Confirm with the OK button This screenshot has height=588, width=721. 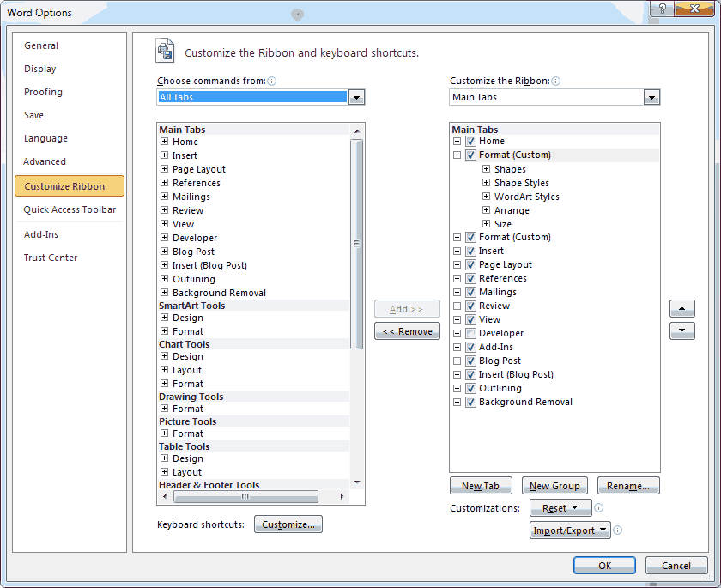[x=604, y=566]
